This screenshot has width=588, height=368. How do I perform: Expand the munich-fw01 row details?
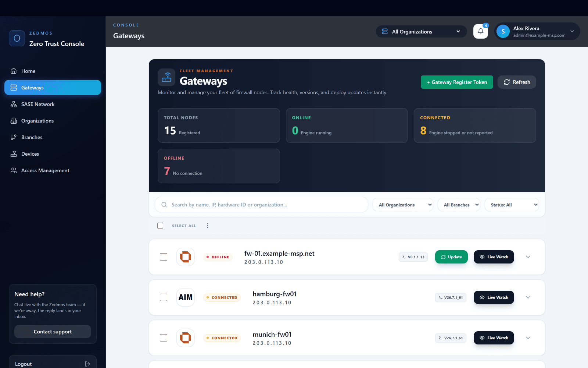[528, 338]
